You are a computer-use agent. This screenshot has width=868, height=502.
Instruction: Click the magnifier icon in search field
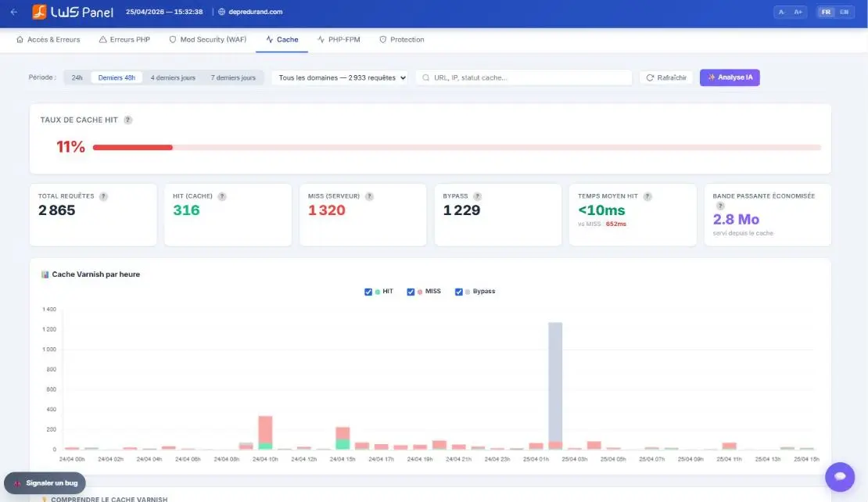(425, 77)
